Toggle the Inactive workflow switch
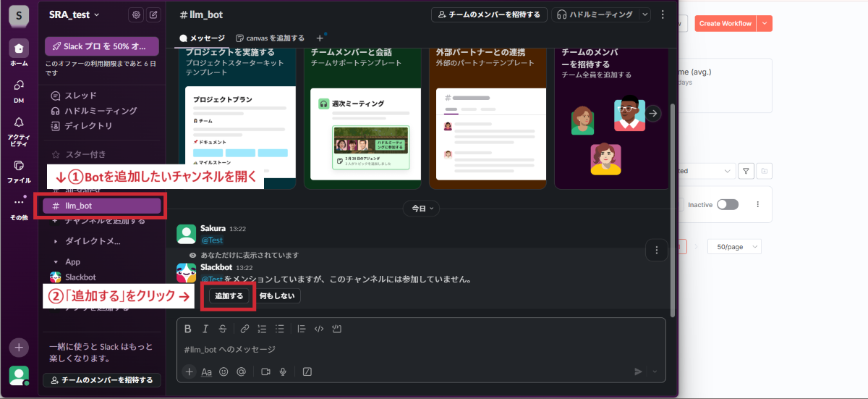 click(727, 205)
